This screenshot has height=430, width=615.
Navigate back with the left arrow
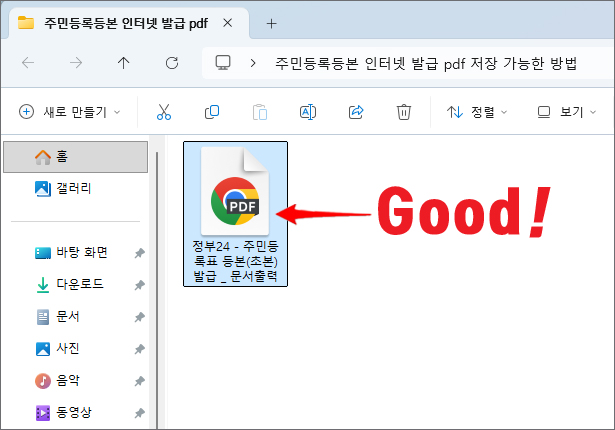pyautogui.click(x=28, y=63)
